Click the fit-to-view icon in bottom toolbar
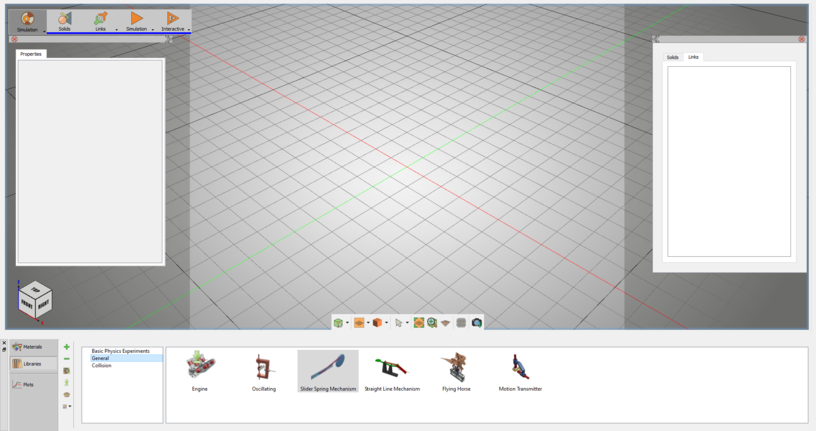This screenshot has height=431, width=816. (419, 323)
